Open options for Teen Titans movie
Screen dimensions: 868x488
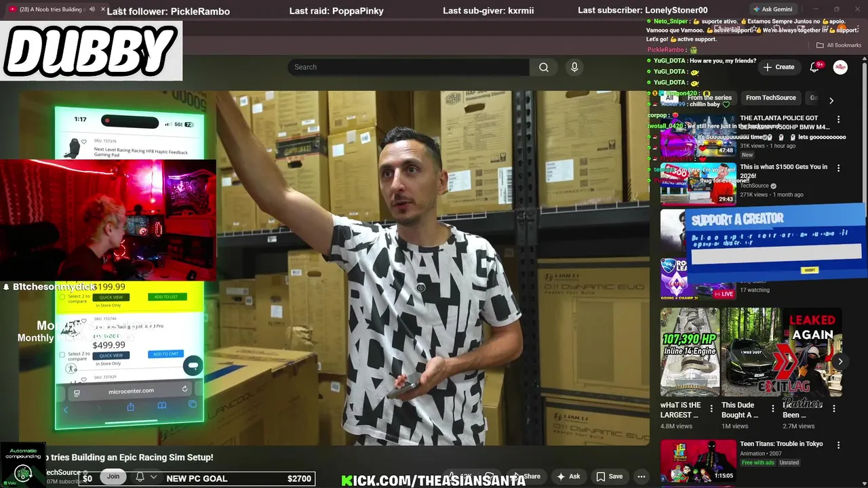pyautogui.click(x=838, y=445)
